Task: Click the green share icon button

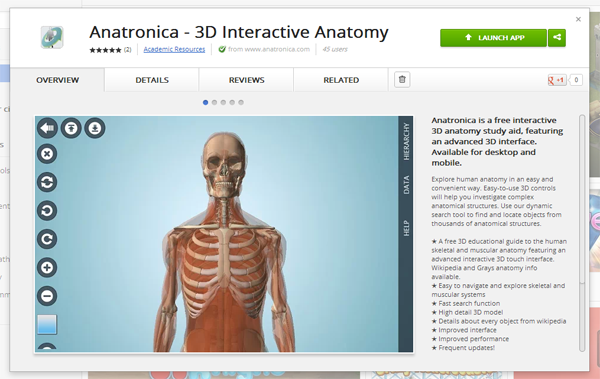Action: 557,38
